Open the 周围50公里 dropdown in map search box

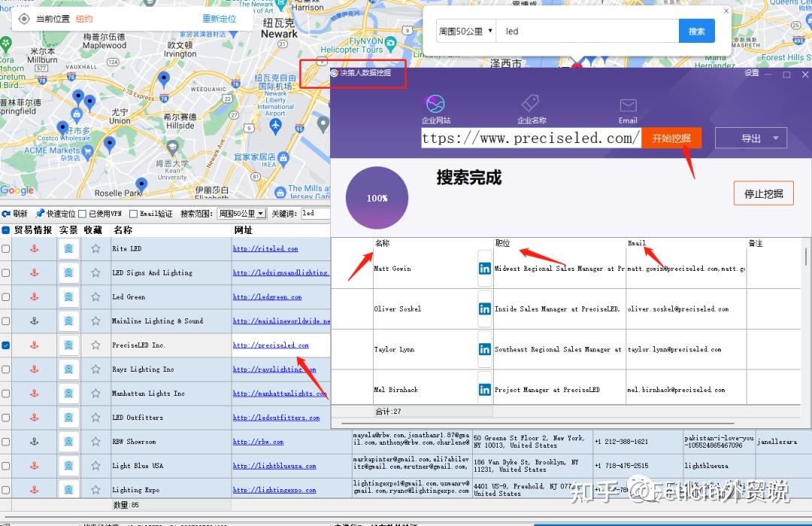466,31
